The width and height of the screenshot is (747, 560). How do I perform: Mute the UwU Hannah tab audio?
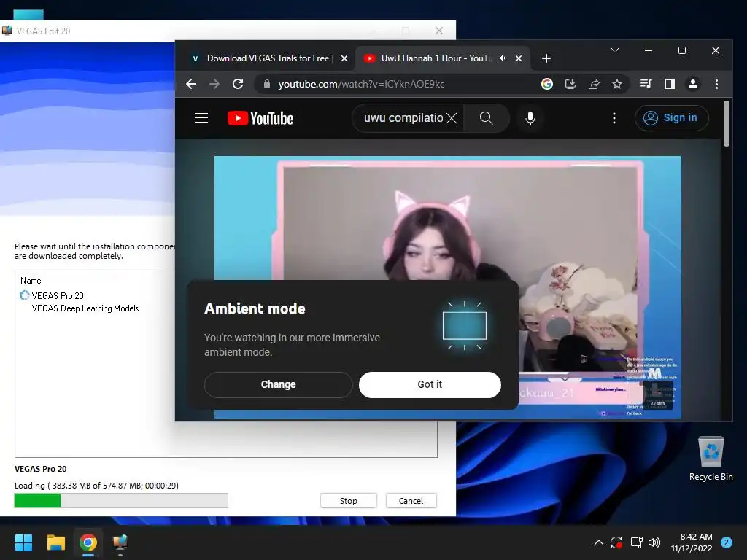point(503,58)
